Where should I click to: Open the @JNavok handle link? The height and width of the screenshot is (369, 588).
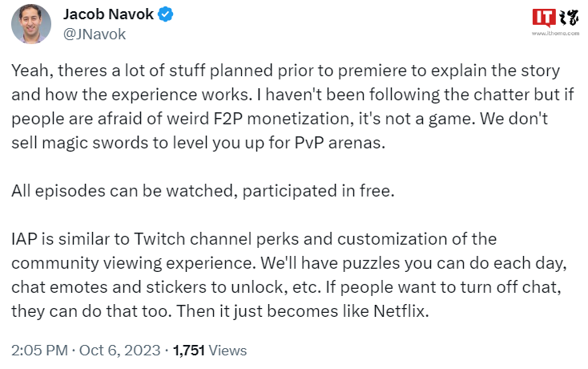pyautogui.click(x=94, y=34)
